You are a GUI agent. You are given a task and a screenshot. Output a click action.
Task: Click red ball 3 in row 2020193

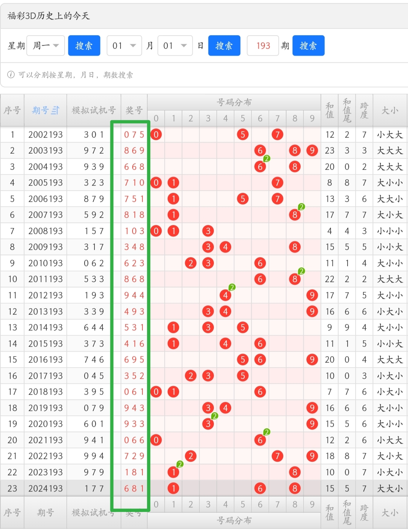208,424
